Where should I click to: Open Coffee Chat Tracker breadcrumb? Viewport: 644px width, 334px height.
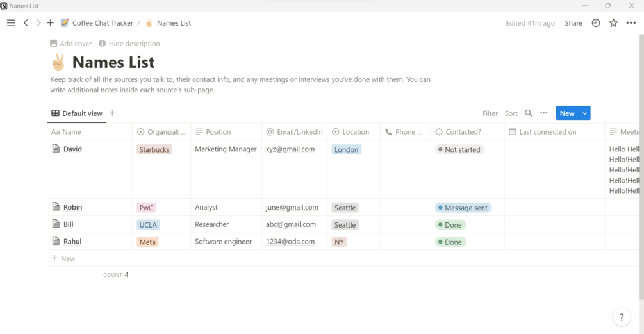(x=103, y=23)
